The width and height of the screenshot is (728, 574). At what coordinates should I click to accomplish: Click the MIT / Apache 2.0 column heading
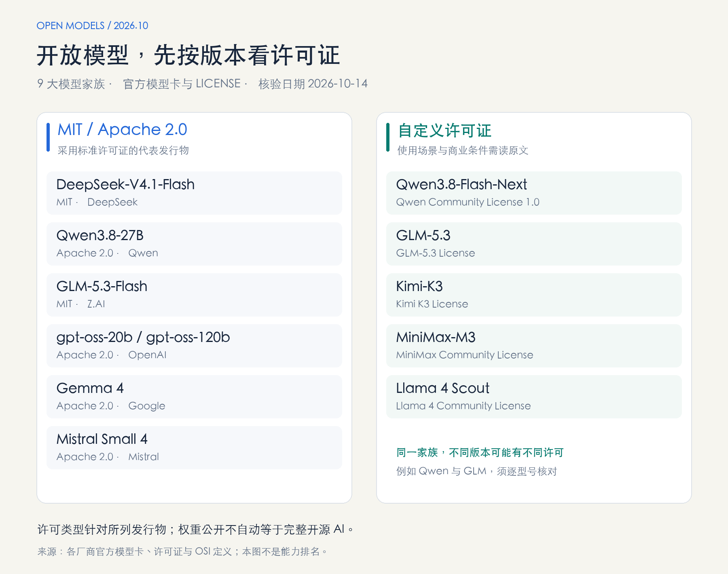(122, 129)
